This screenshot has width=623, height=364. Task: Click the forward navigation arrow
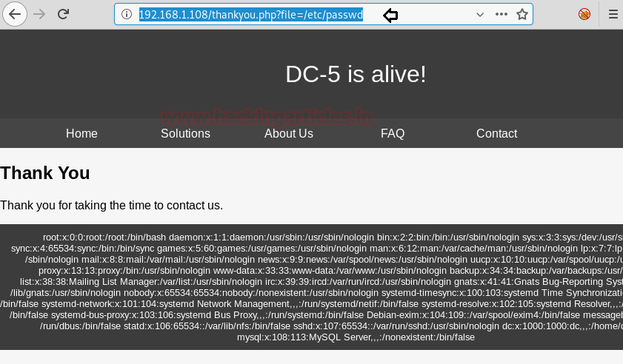click(x=39, y=14)
